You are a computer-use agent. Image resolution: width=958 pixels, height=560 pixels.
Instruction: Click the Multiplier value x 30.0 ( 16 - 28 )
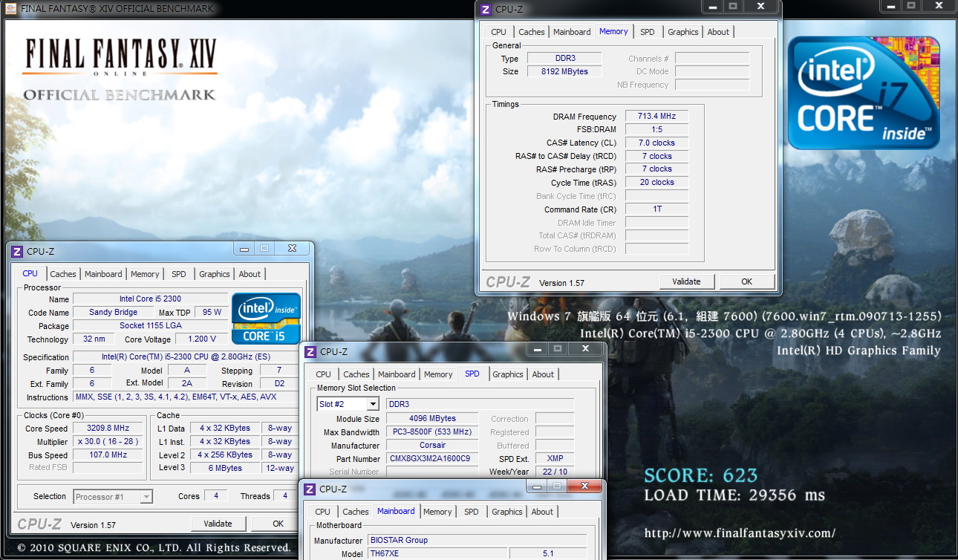coord(108,442)
